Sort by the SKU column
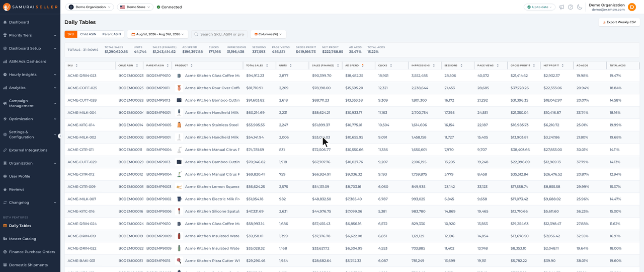This screenshot has width=644, height=272. pyautogui.click(x=76, y=65)
